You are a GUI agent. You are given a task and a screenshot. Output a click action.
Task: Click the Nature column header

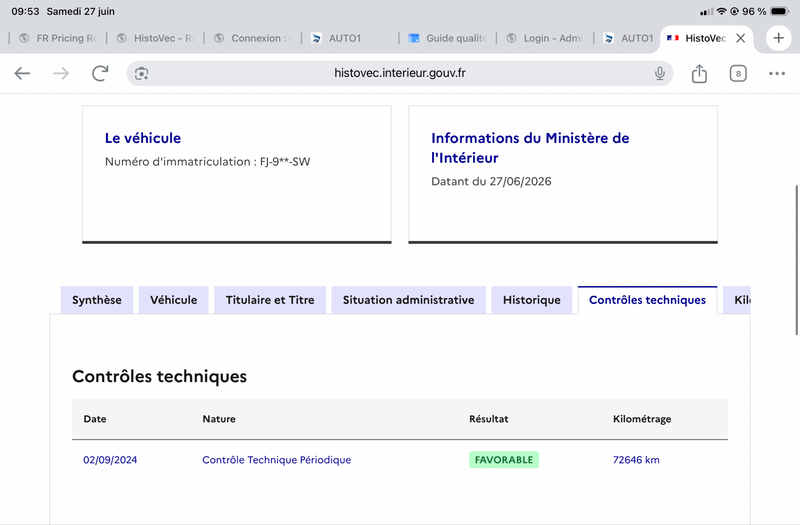[219, 419]
